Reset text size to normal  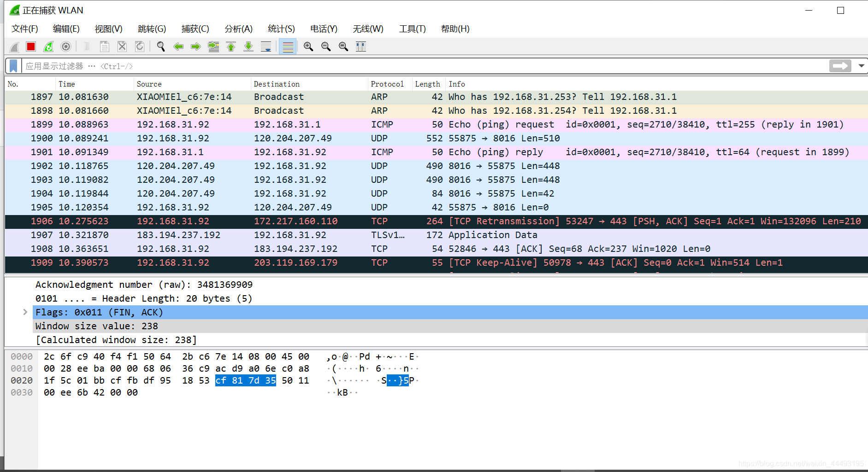[x=343, y=47]
